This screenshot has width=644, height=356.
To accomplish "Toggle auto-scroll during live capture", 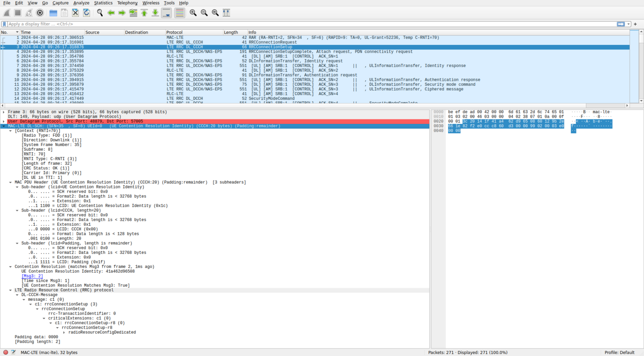I will click(166, 13).
